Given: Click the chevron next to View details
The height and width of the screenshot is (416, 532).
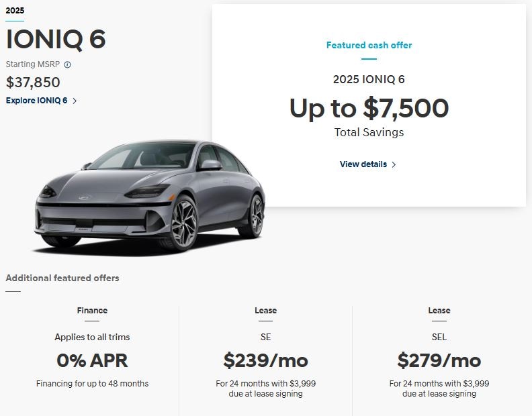Looking at the screenshot, I should click(394, 164).
